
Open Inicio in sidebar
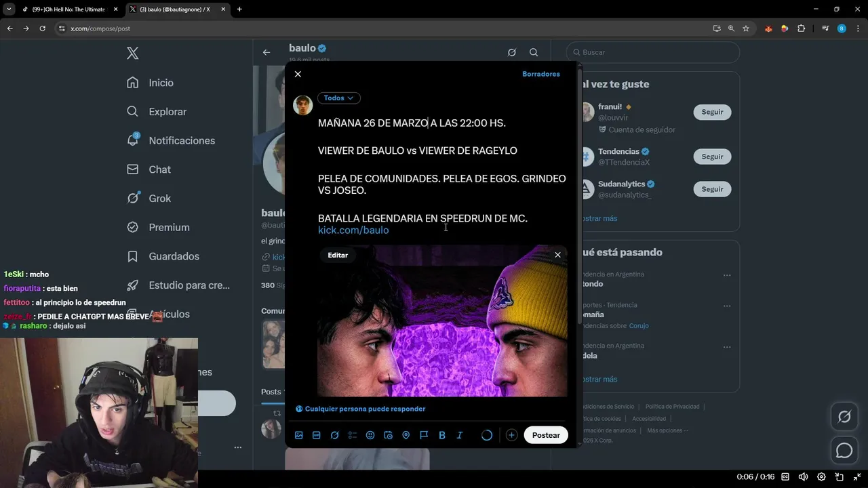click(151, 83)
